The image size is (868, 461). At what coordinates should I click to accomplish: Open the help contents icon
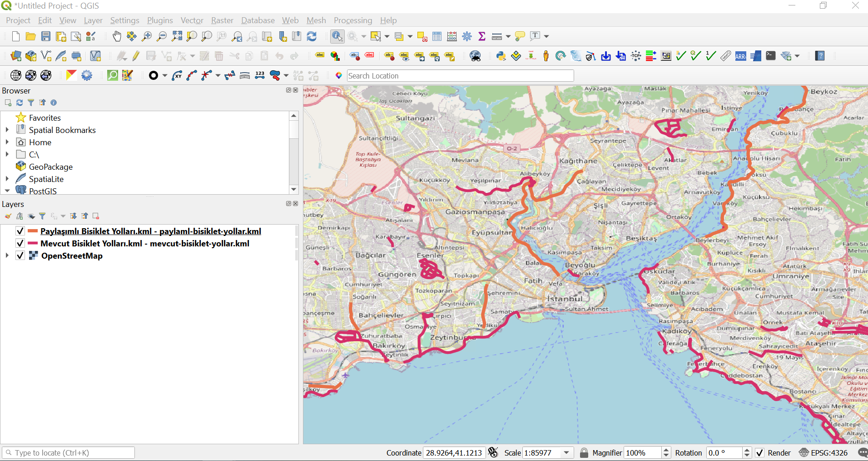[x=820, y=56]
